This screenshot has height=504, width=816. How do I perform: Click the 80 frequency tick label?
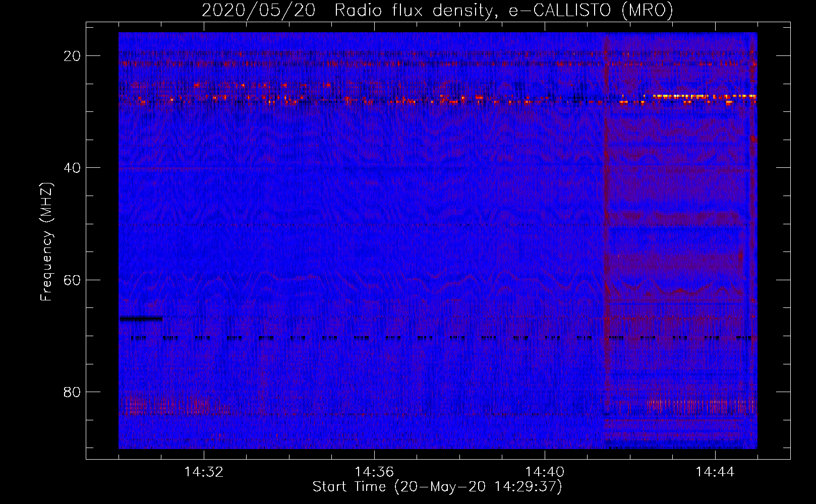(73, 392)
